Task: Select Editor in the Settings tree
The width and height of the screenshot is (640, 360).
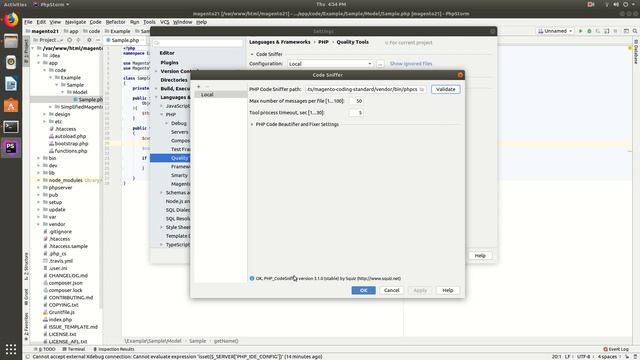Action: (167, 53)
